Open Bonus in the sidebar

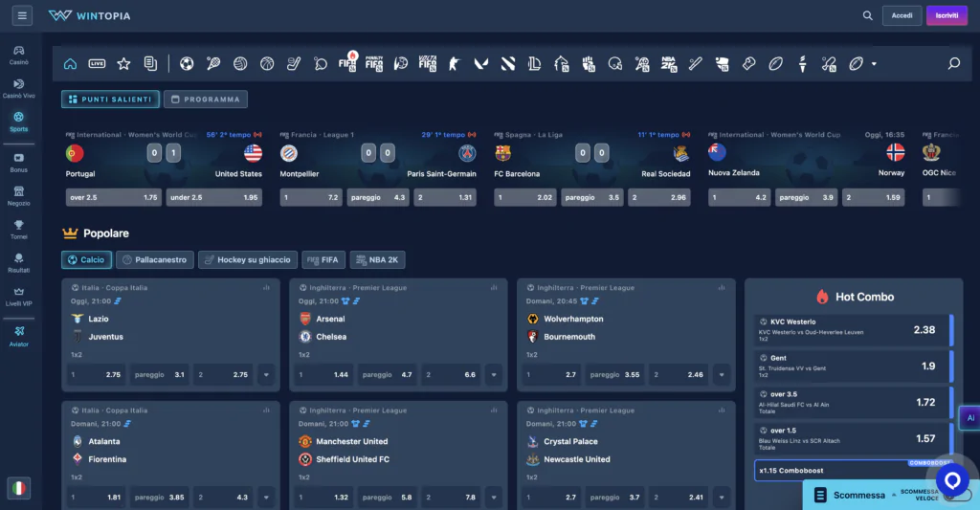point(19,163)
